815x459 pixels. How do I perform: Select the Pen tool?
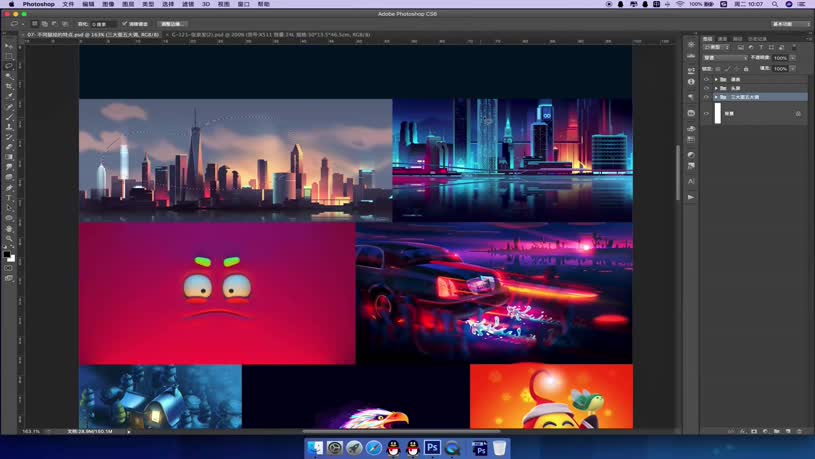[x=9, y=188]
